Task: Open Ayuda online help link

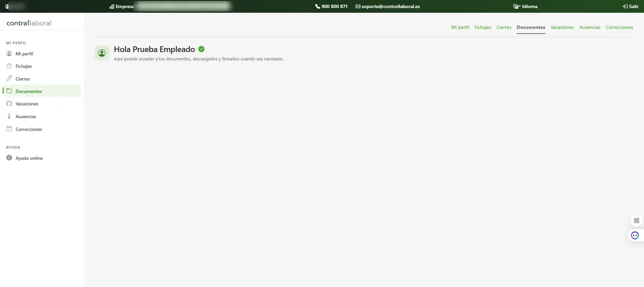Action: [x=42, y=158]
